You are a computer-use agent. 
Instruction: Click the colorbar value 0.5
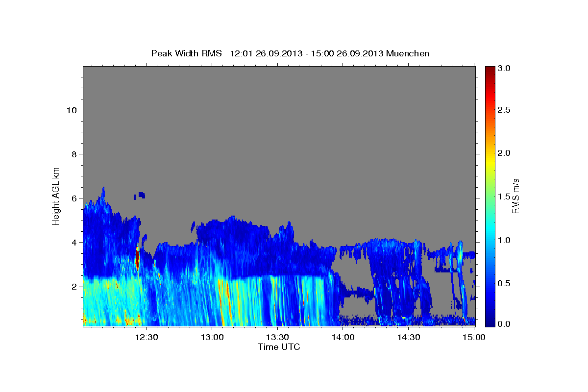point(505,283)
